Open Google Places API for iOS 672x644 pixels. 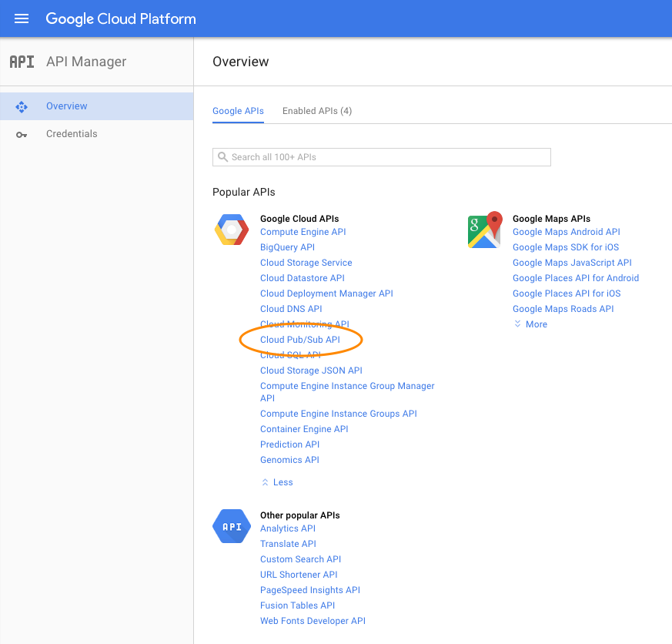567,293
